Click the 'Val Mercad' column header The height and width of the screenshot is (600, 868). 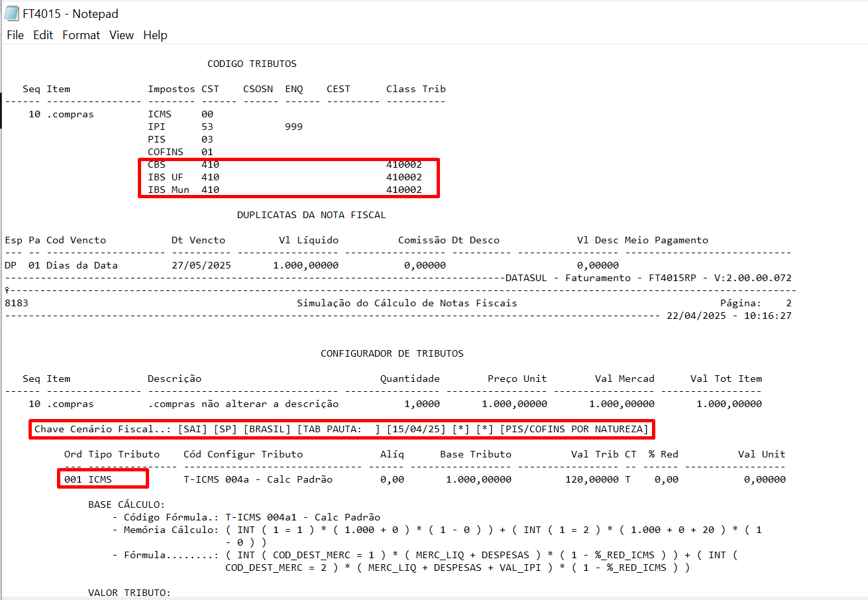[625, 379]
